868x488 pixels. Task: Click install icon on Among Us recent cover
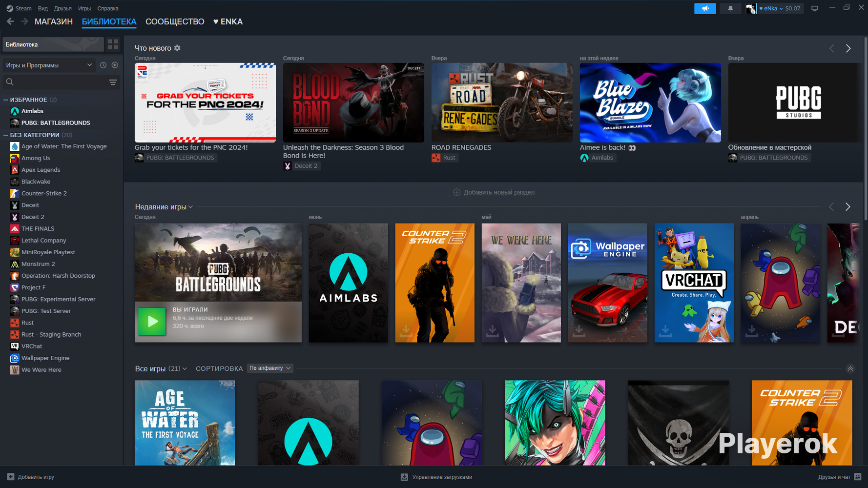click(751, 331)
